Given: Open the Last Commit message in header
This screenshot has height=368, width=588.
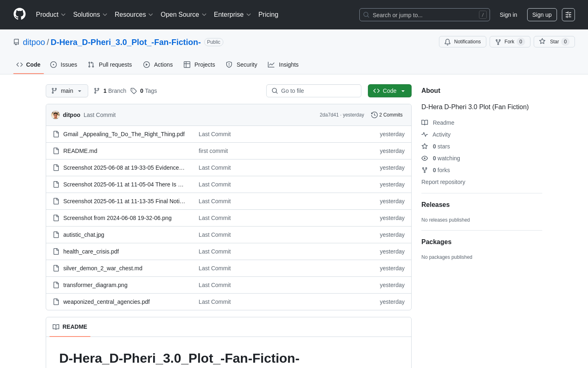Looking at the screenshot, I should tap(100, 115).
